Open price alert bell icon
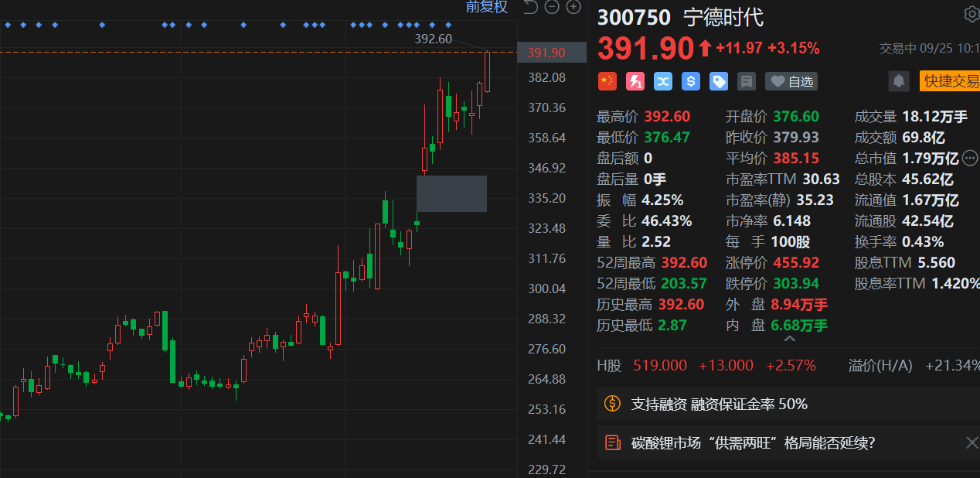The image size is (980, 478). [x=898, y=81]
